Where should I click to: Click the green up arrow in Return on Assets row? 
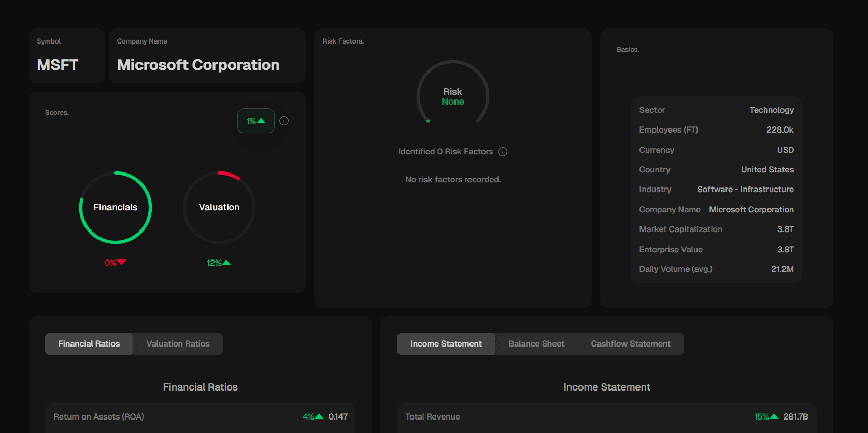319,416
